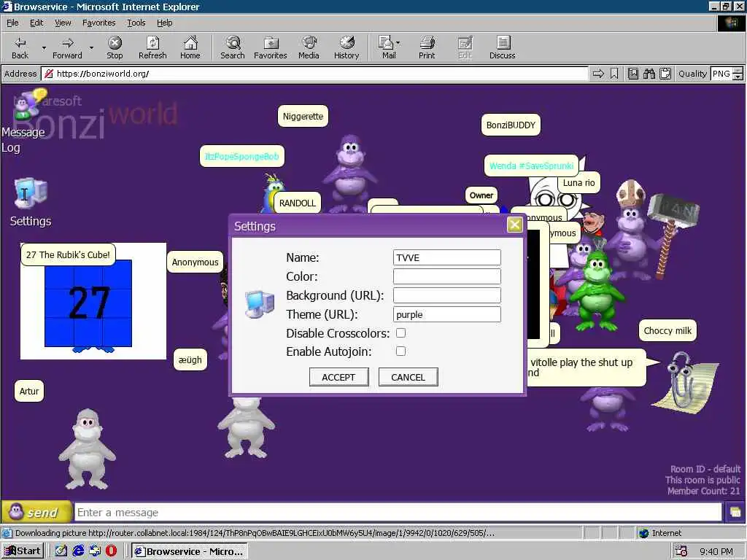The height and width of the screenshot is (560, 747).
Task: Click the Owner name label
Action: [481, 195]
